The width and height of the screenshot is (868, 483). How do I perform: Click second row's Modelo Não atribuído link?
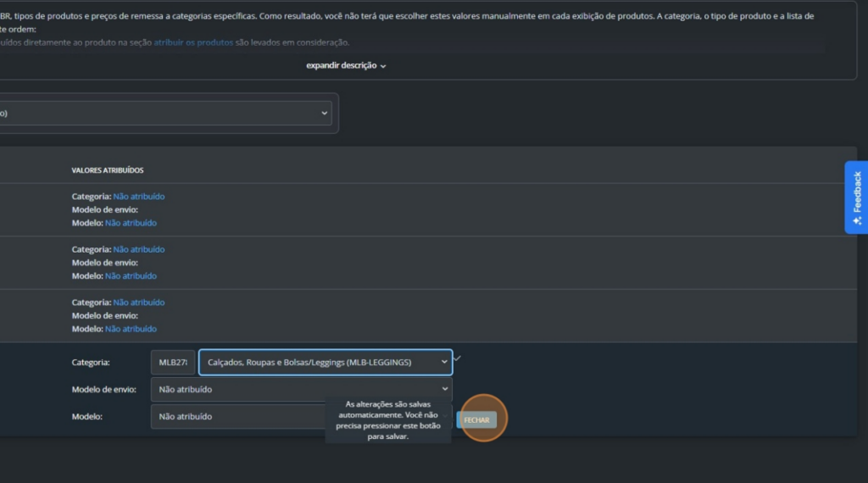(x=131, y=276)
